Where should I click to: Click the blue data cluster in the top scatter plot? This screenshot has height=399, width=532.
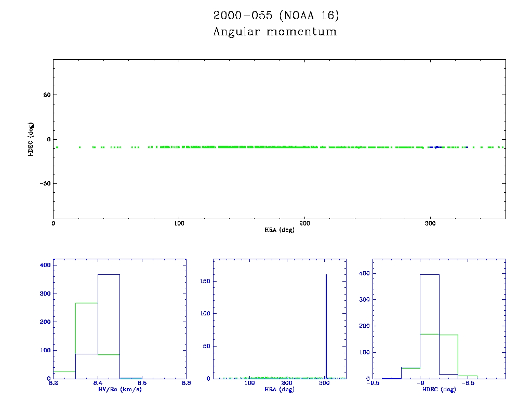[437, 147]
